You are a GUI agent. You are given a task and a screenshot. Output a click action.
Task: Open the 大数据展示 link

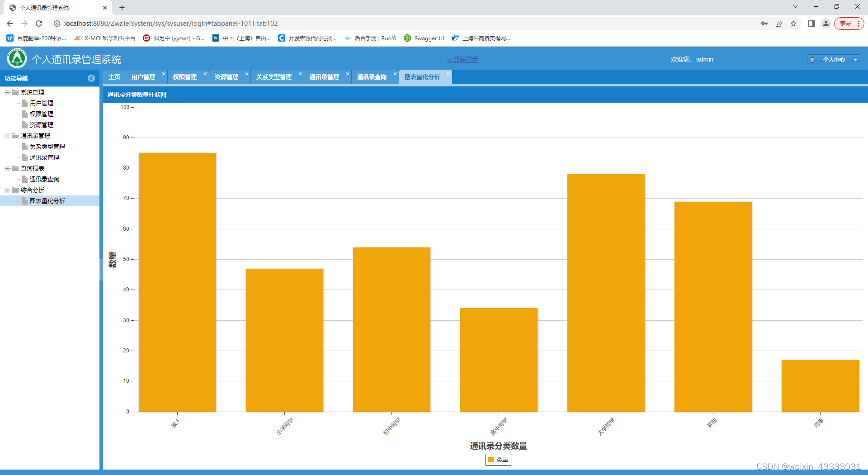462,59
